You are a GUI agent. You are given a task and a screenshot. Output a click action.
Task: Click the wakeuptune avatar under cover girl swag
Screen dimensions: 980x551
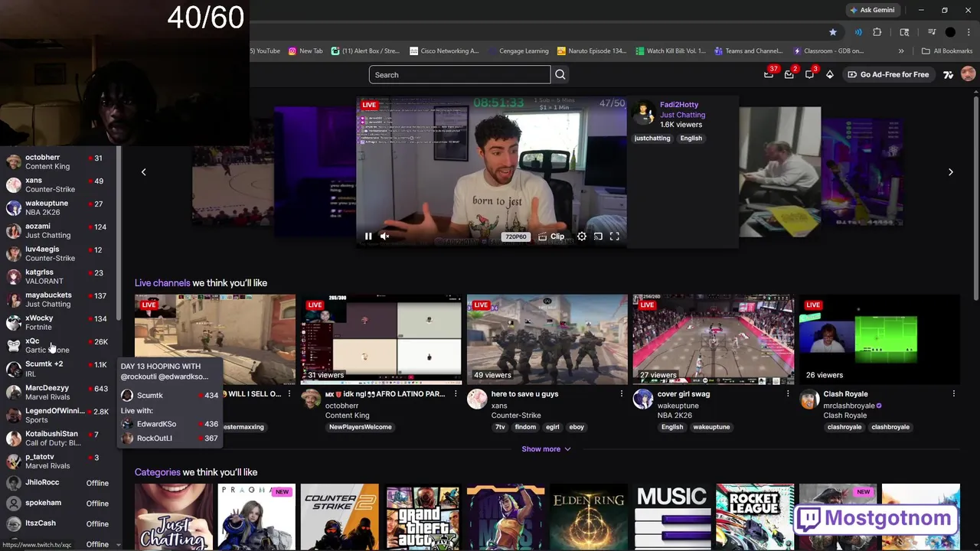pos(642,399)
